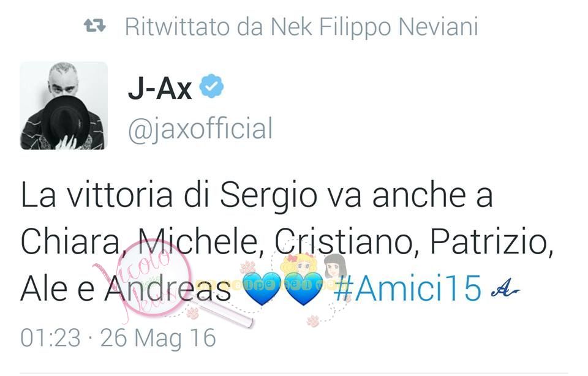
Task: Click J-Ax's blue verified badge
Action: (x=211, y=86)
